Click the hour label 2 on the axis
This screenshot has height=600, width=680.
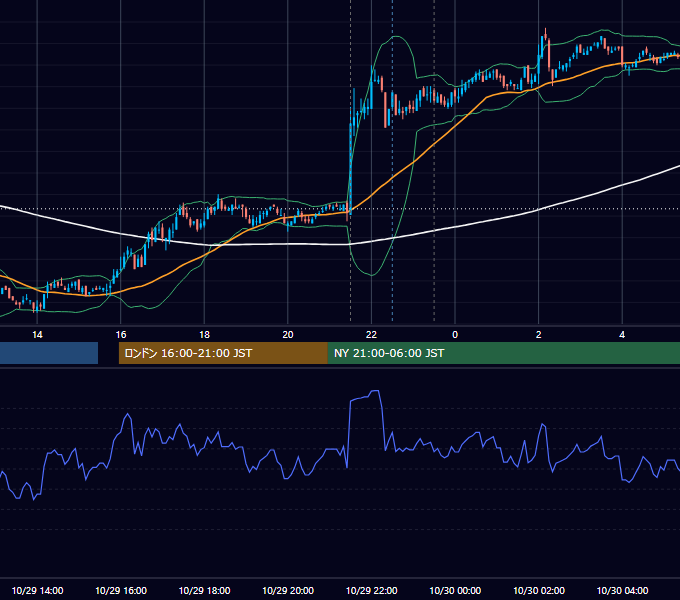[539, 335]
